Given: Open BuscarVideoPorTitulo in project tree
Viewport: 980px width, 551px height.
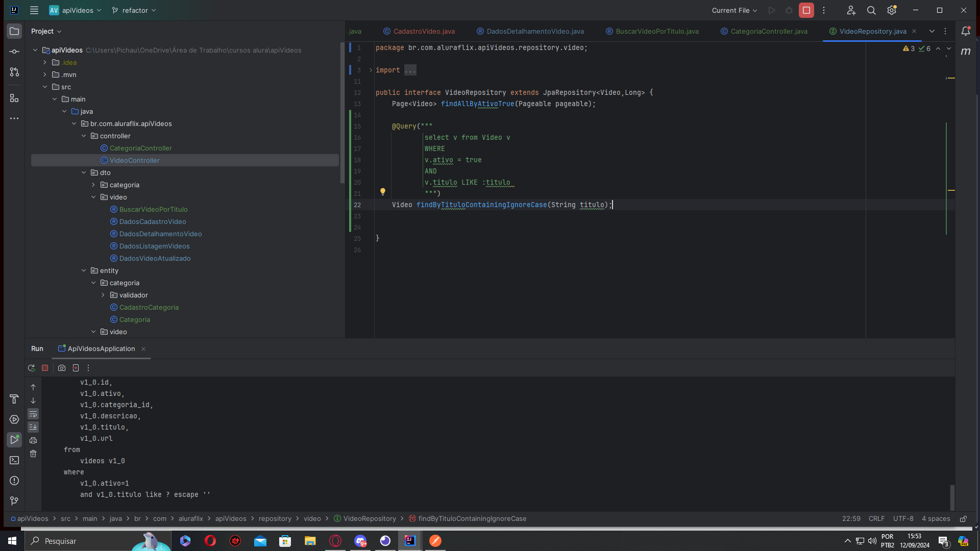Looking at the screenshot, I should 153,209.
